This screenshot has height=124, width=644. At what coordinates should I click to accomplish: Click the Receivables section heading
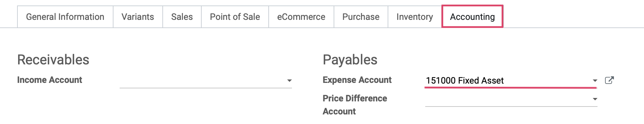click(53, 60)
